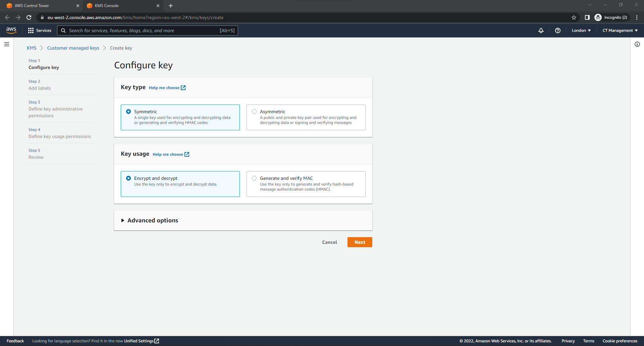Screen dimensions: 644x346
Task: Open the Customer managed keys breadcrumb
Action: 73,48
